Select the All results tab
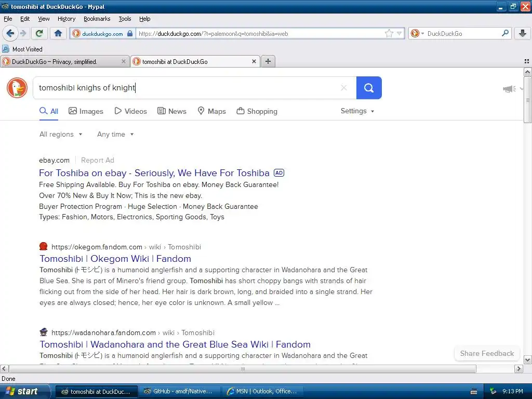The width and height of the screenshot is (532, 399). point(49,111)
